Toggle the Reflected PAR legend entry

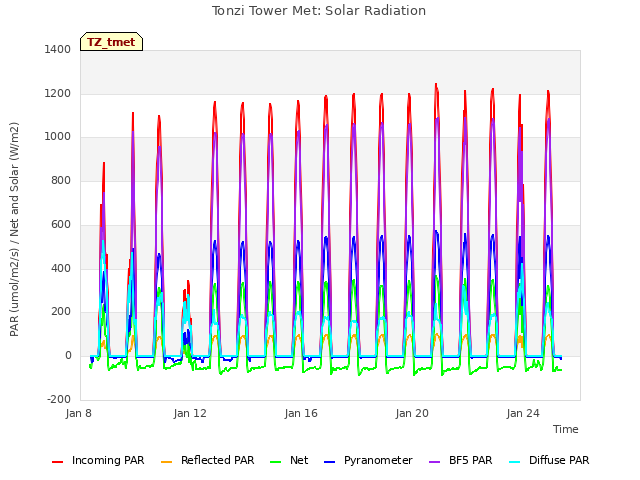pyautogui.click(x=207, y=460)
